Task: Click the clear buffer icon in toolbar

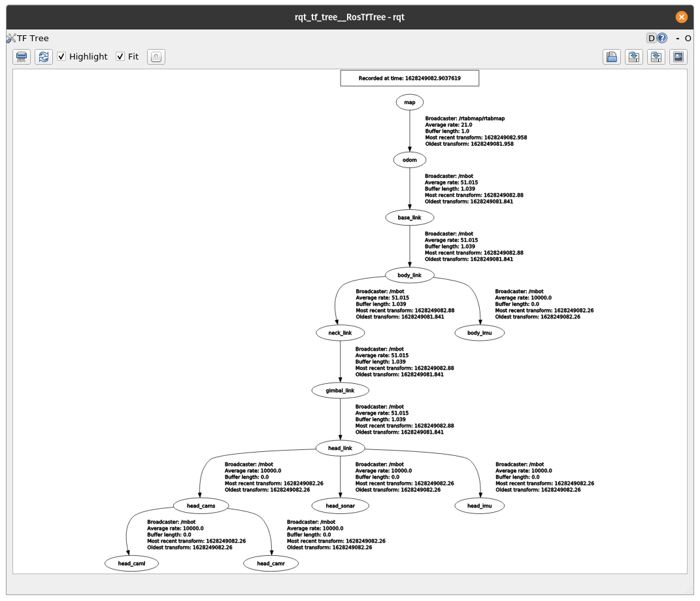Action: [22, 57]
